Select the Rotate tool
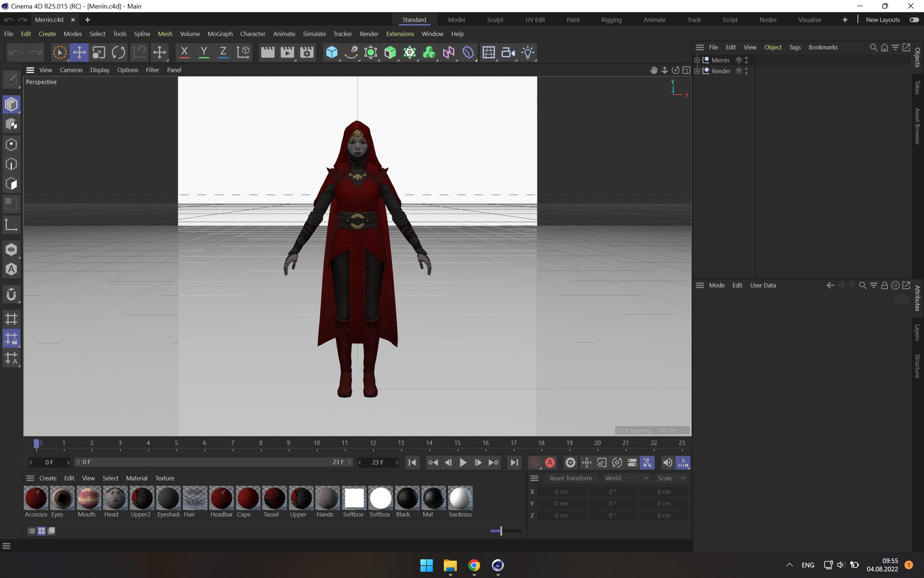This screenshot has height=578, width=924. 119,52
